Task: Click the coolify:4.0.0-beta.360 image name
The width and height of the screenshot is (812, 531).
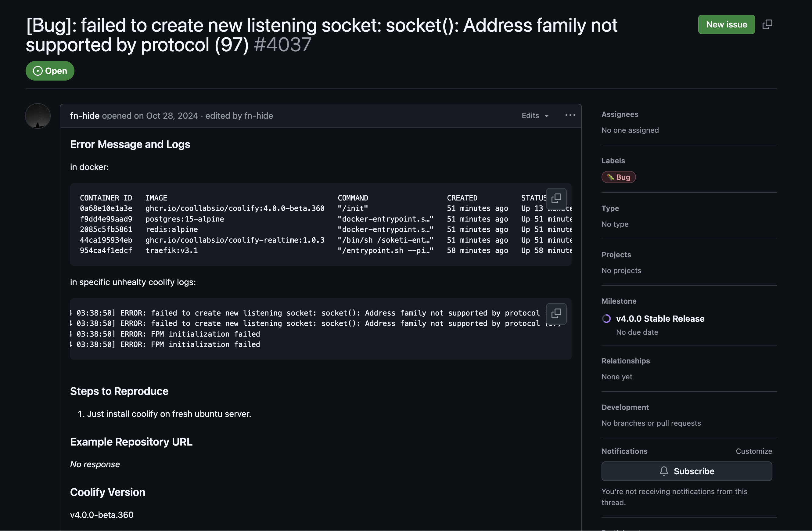Action: (235, 208)
